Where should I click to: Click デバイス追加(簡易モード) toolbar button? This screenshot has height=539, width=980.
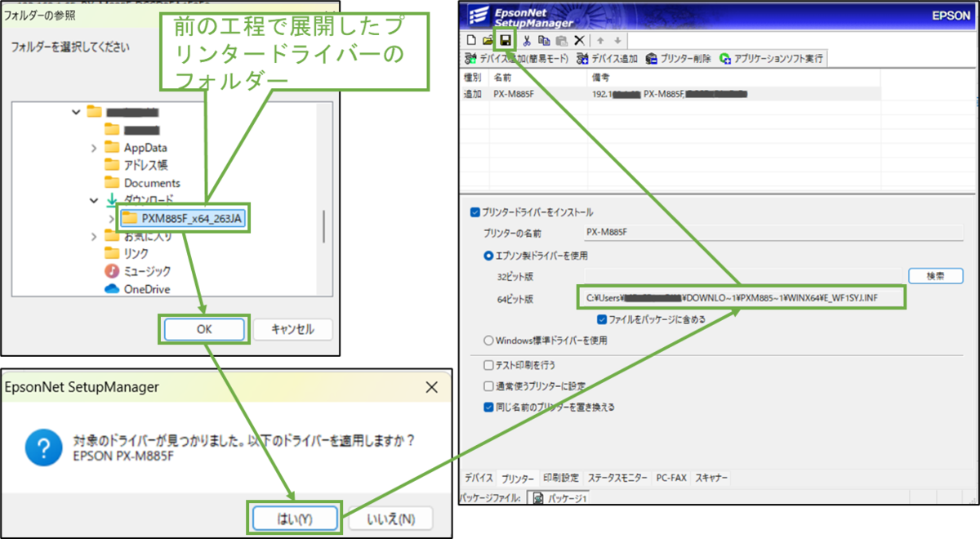pyautogui.click(x=516, y=59)
